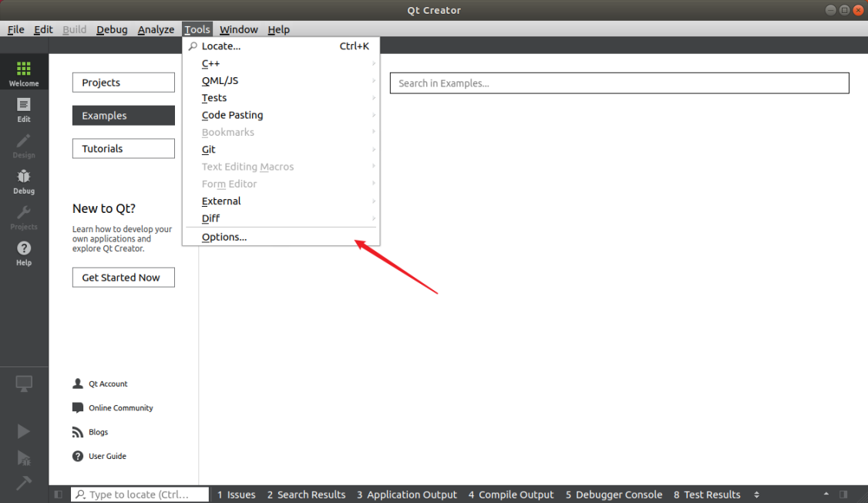The height and width of the screenshot is (503, 868).
Task: Choose Options... from the Tools menu
Action: click(x=224, y=237)
